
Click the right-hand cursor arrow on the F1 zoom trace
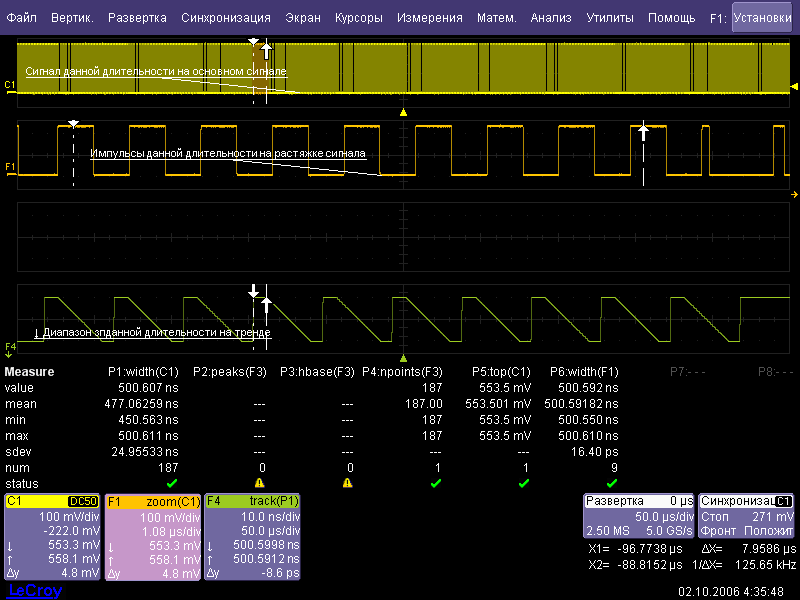point(643,131)
